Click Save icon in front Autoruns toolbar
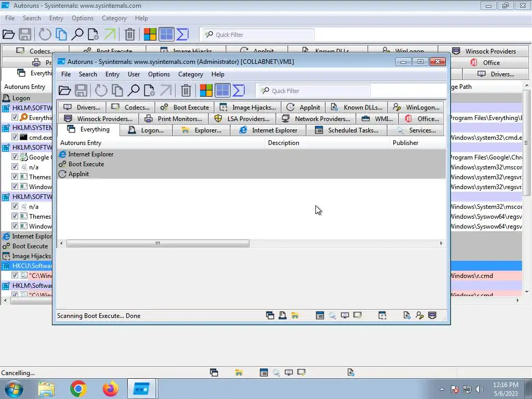Image resolution: width=532 pixels, height=399 pixels. coord(81,90)
